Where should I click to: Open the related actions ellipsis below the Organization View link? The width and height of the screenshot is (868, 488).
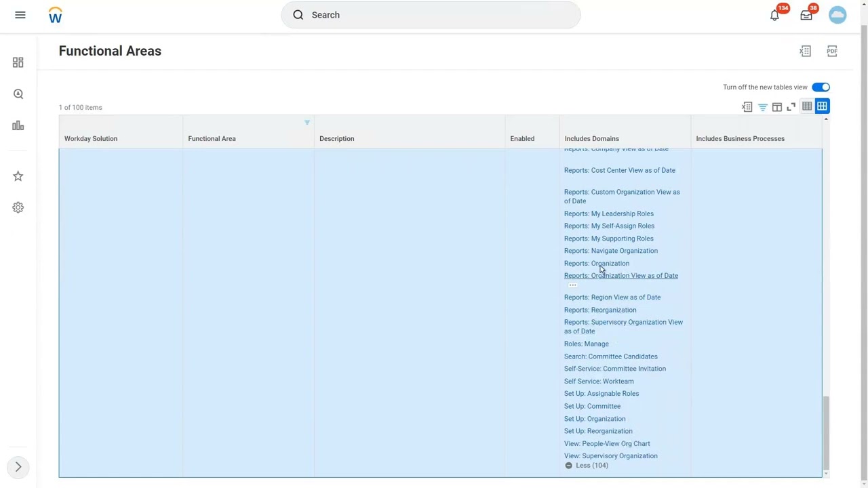point(572,285)
